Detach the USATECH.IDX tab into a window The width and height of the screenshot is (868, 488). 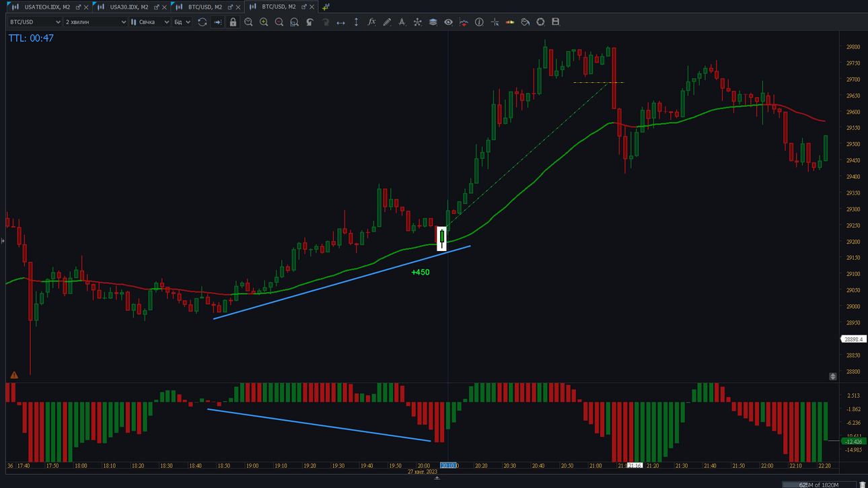click(78, 7)
